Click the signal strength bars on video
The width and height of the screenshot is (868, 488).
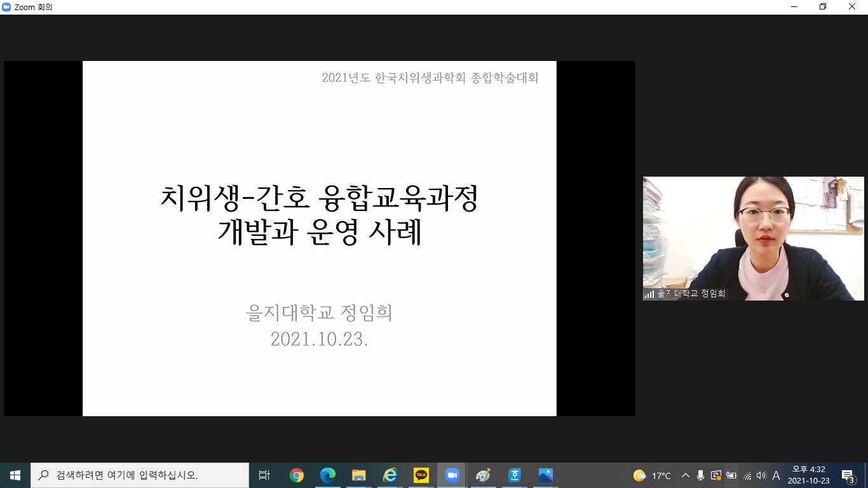tap(649, 294)
